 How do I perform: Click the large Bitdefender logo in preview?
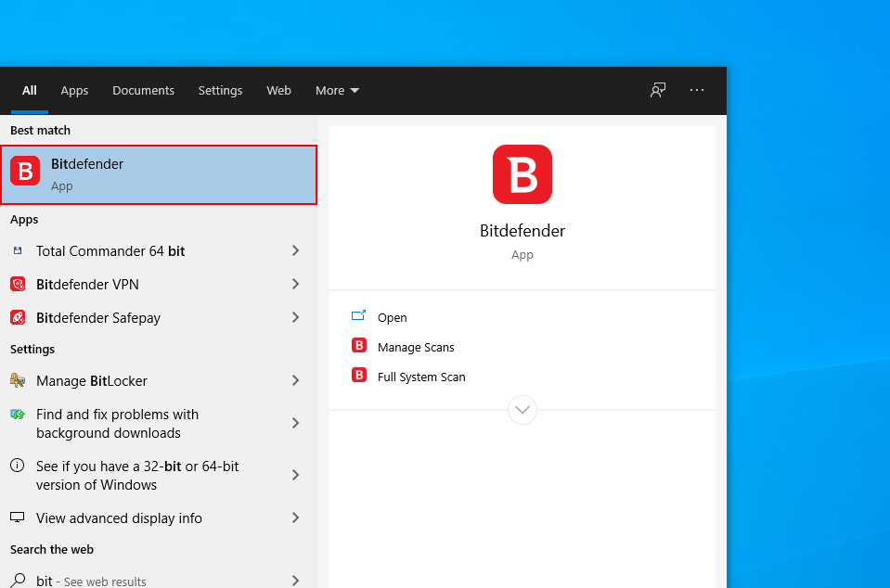522,174
